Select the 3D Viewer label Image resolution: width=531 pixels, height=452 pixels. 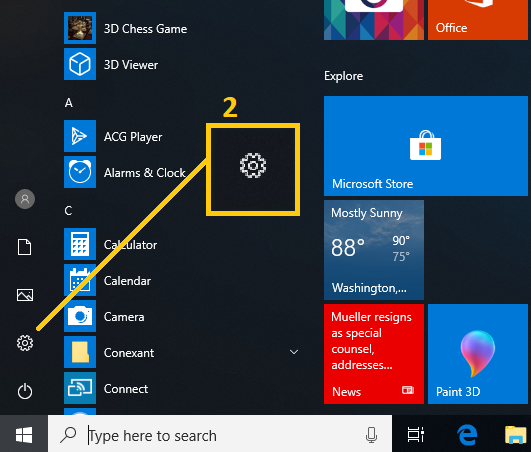[x=131, y=65]
